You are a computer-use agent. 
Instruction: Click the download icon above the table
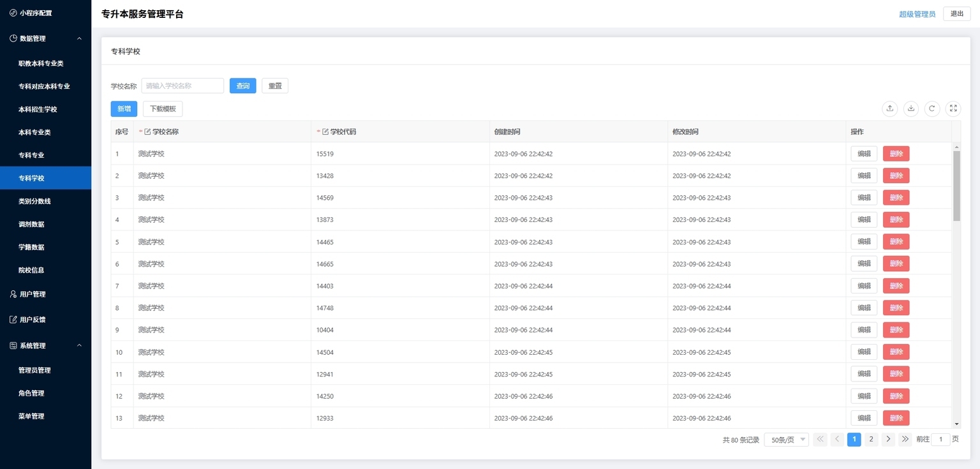click(x=911, y=108)
